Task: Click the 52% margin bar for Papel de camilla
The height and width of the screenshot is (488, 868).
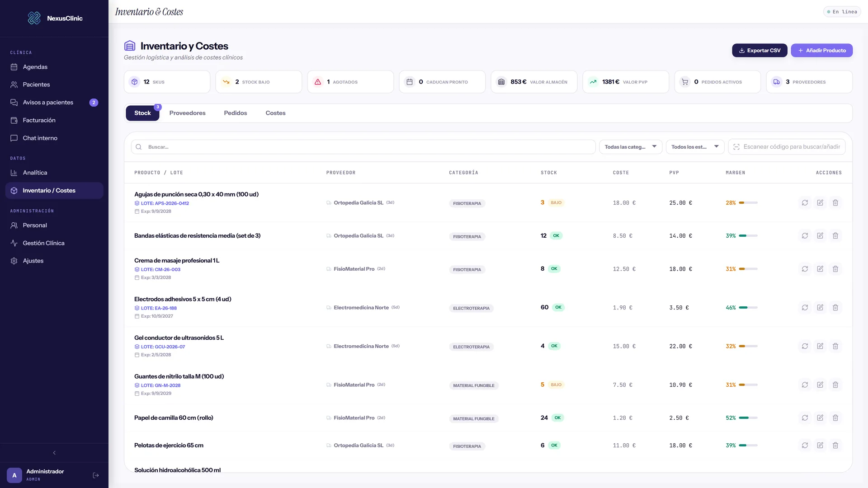Action: (x=748, y=418)
